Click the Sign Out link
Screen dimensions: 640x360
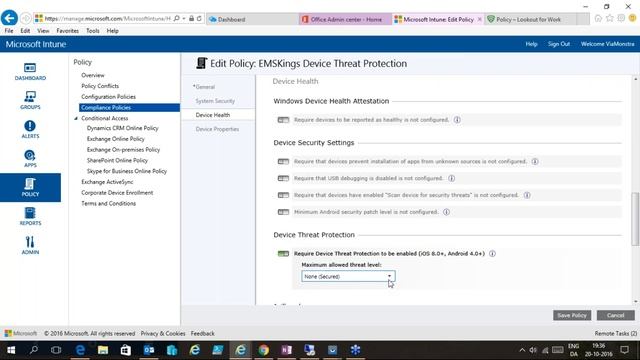pyautogui.click(x=559, y=44)
